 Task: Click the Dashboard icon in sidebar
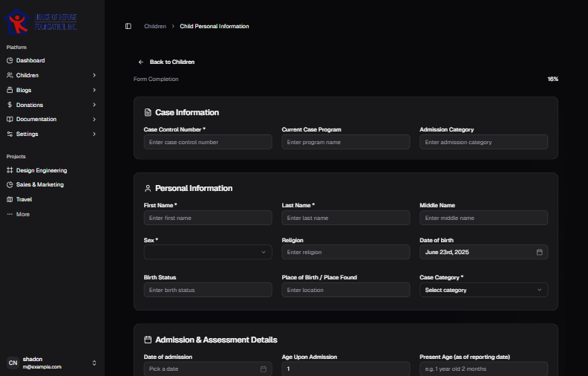tap(10, 60)
